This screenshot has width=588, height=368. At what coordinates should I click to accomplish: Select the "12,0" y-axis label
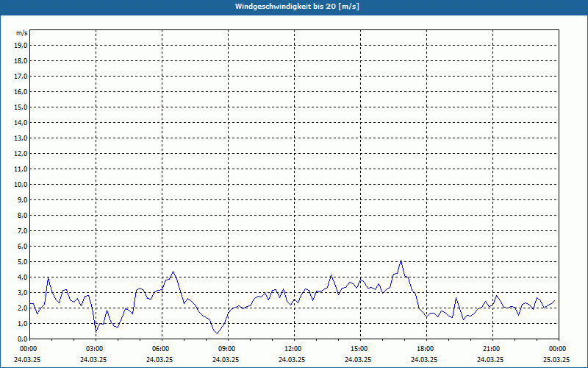(21, 153)
